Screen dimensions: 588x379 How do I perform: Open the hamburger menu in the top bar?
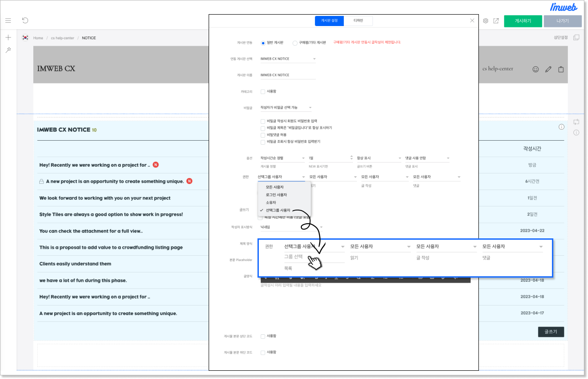point(8,21)
